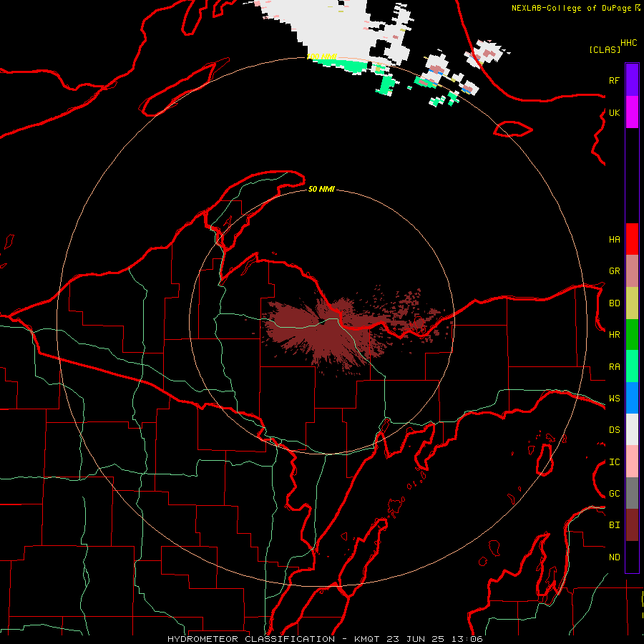Click the UK magenta legend swatch
644x644 pixels.
click(632, 112)
